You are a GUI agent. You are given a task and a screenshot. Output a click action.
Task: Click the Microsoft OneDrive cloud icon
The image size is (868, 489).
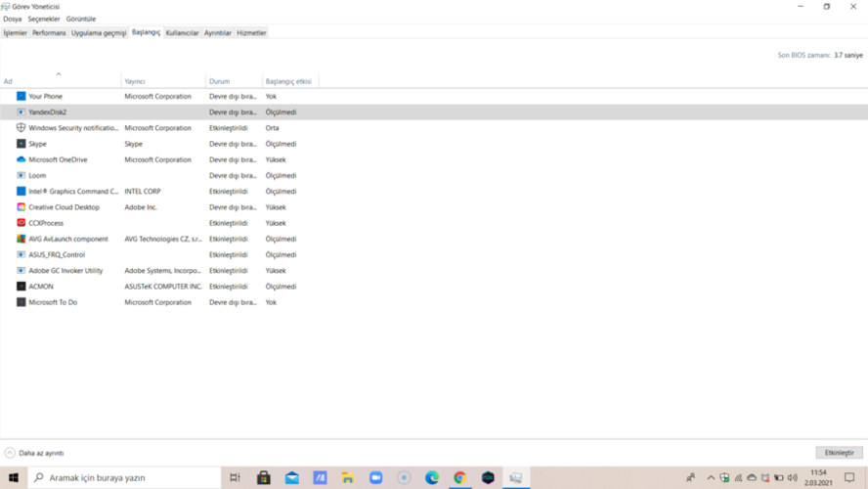tap(22, 159)
